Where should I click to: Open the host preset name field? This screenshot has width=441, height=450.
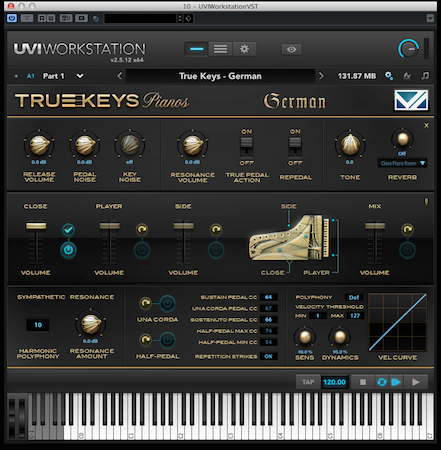[140, 18]
